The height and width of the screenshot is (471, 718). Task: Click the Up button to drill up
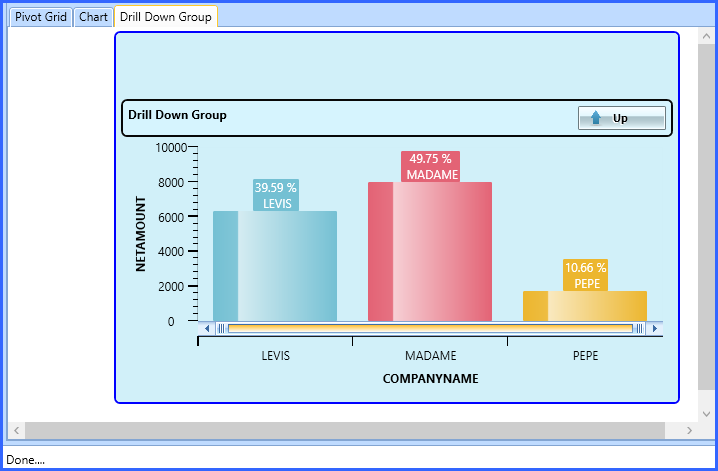(x=622, y=118)
